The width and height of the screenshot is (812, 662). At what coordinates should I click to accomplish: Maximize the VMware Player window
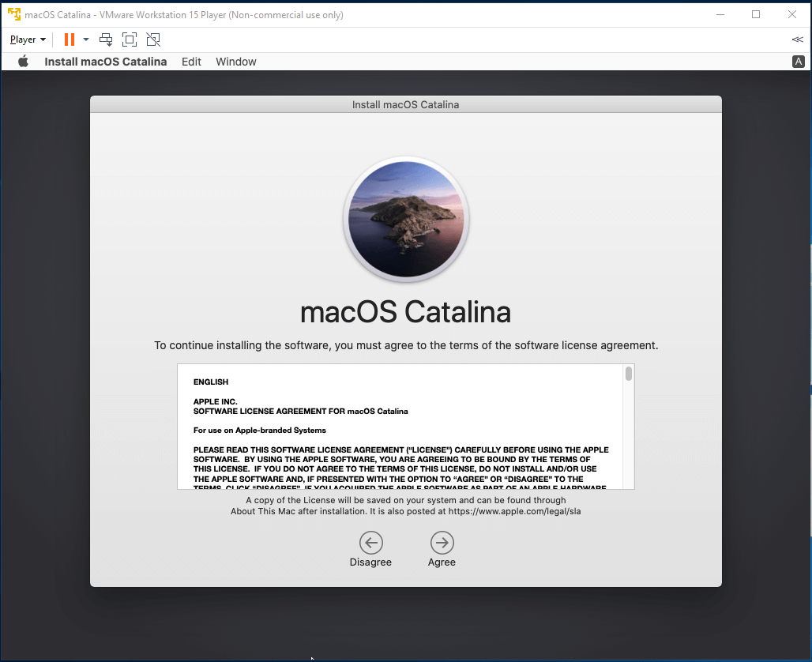tap(756, 14)
